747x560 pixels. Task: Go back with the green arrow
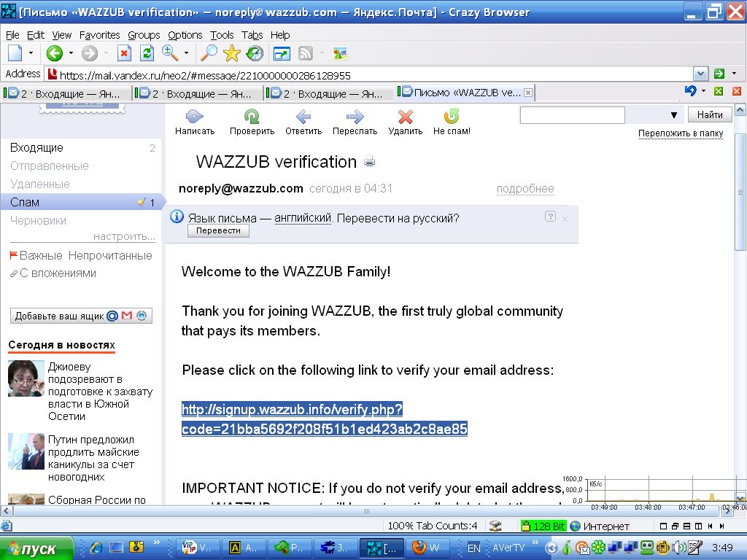coord(54,52)
